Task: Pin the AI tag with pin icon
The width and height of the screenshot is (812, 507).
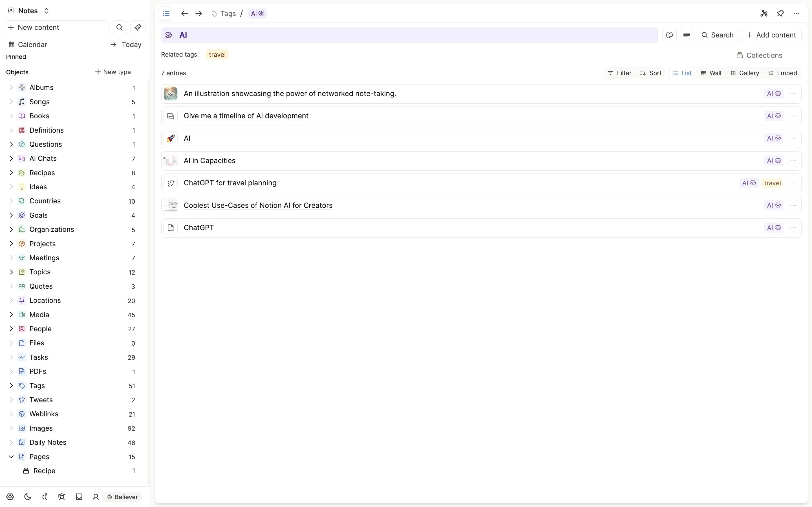Action: point(780,14)
